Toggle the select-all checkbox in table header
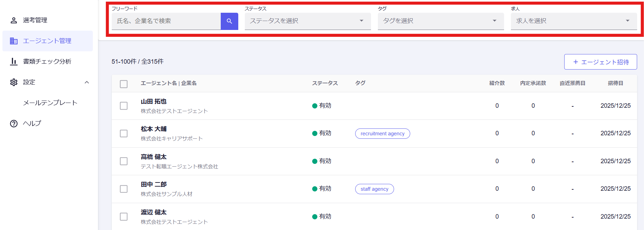 pos(124,84)
